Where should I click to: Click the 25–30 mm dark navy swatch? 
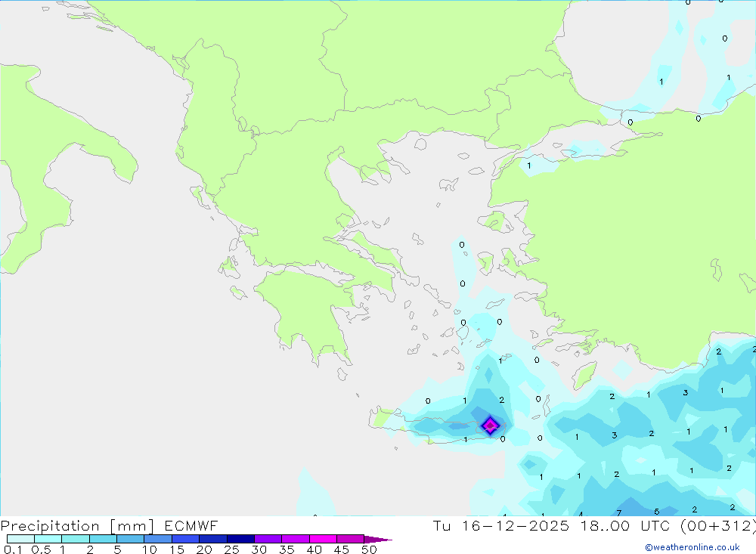pyautogui.click(x=240, y=539)
